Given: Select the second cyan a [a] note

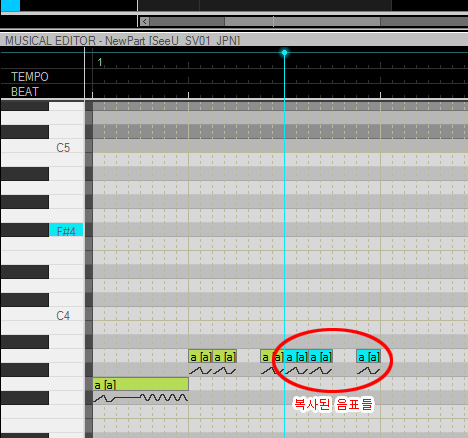Looking at the screenshot, I should click(321, 356).
